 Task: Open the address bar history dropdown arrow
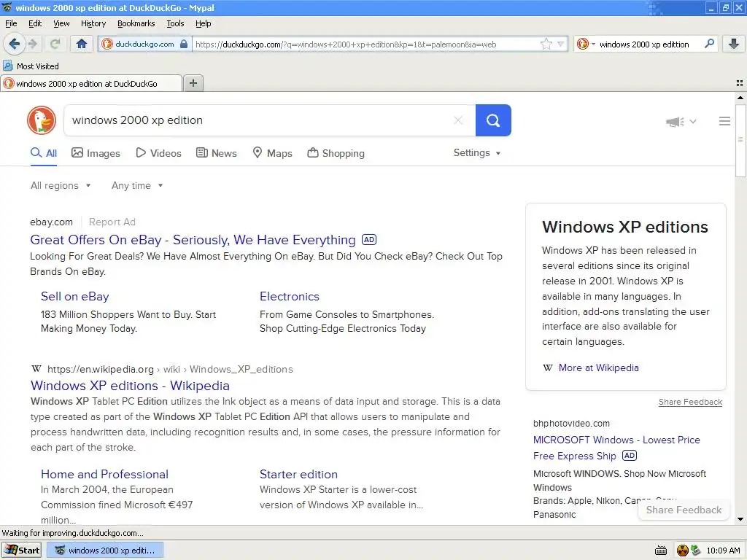tap(561, 44)
